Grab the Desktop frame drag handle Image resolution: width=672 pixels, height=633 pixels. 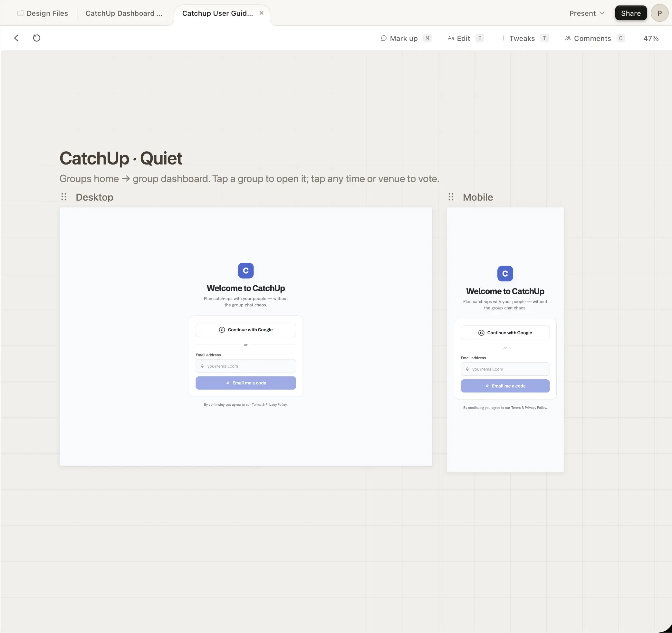[63, 197]
